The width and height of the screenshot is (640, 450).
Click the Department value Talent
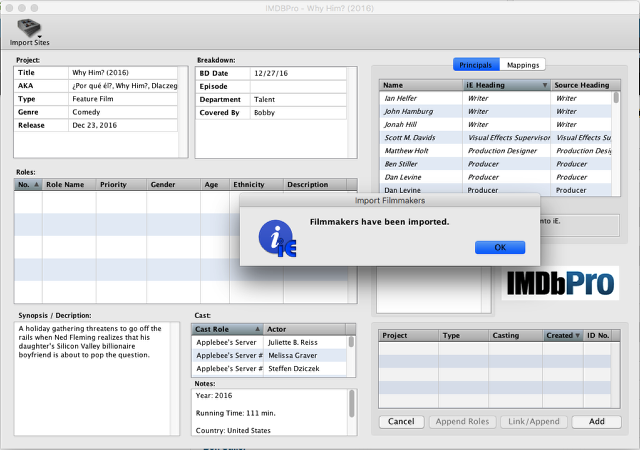point(298,99)
